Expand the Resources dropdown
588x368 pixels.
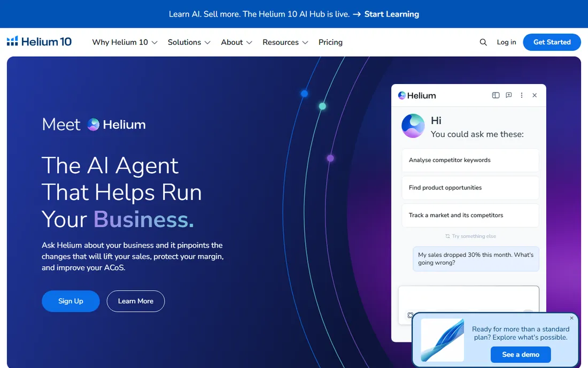point(285,42)
